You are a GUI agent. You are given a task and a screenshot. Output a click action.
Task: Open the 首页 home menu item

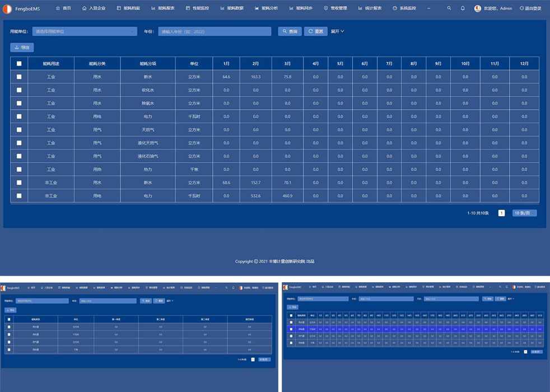click(63, 8)
